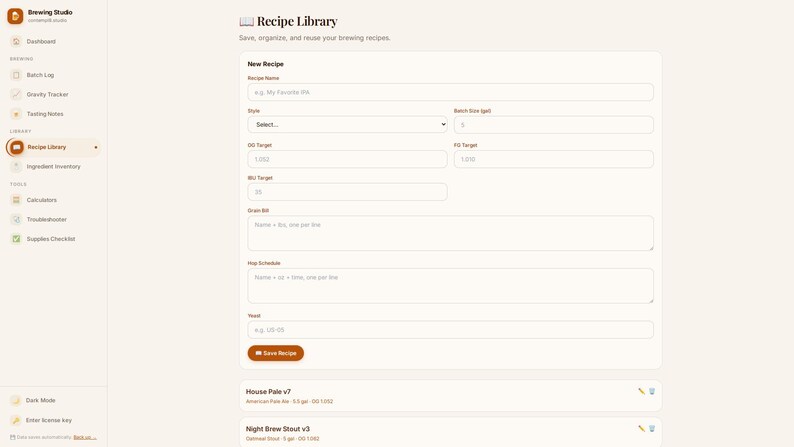The width and height of the screenshot is (794, 447).
Task: Click the Batch Size (gal) field
Action: click(x=553, y=125)
